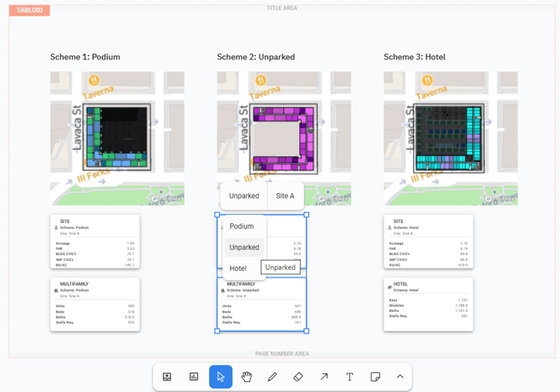Open the Site A dropdown
This screenshot has width=560, height=392.
pos(285,196)
